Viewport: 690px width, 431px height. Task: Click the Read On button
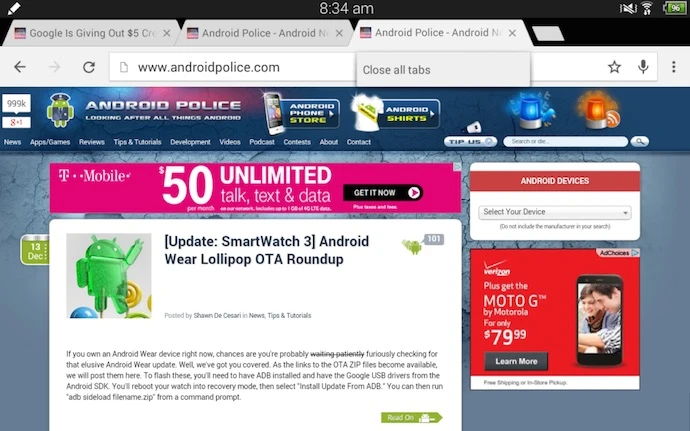coord(411,417)
